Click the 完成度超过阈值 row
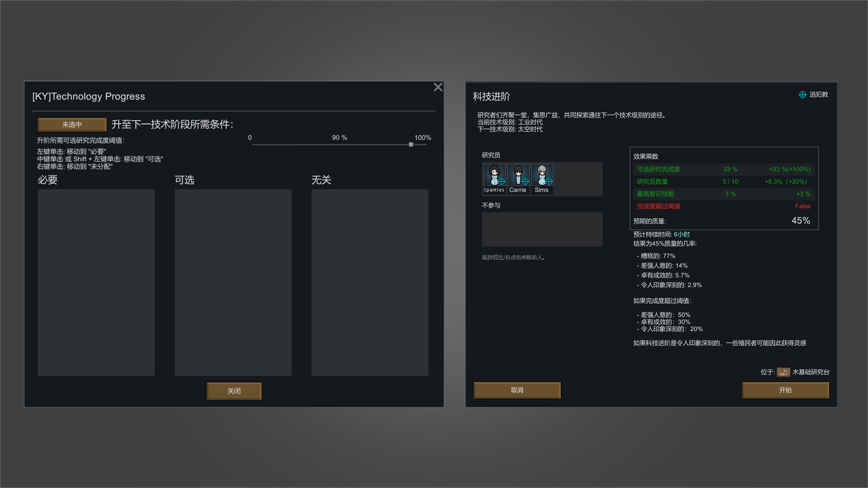The height and width of the screenshot is (488, 868). 724,206
